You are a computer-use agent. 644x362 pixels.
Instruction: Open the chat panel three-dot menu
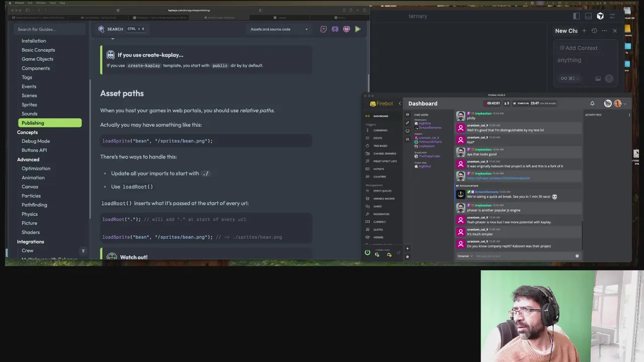coord(604,31)
